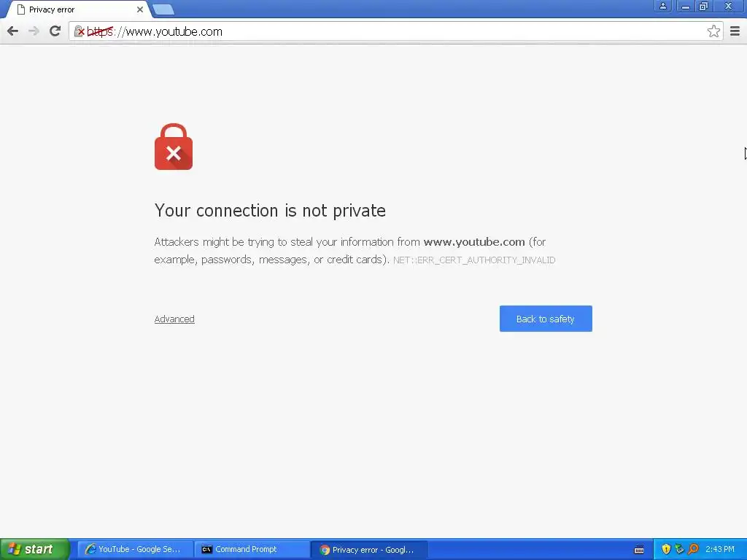Switch to YouTube - Google Search taskbar item
Screen dimensions: 747x560
point(135,550)
